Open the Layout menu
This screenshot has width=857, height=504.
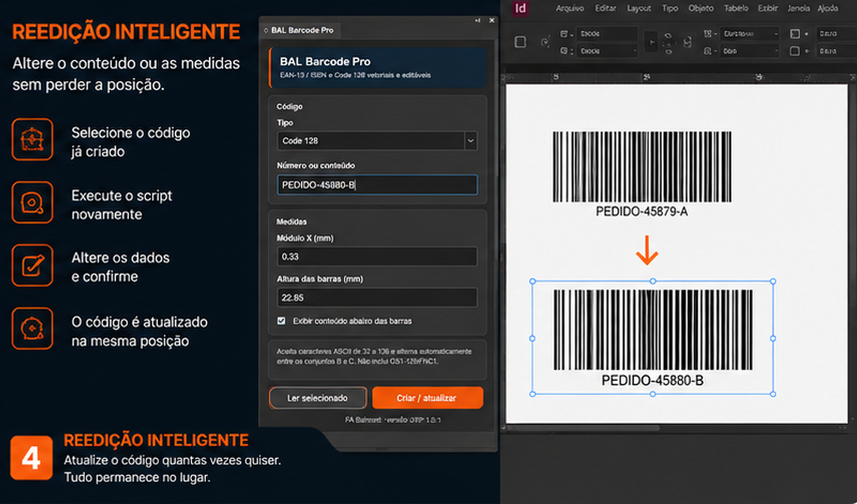coord(639,8)
